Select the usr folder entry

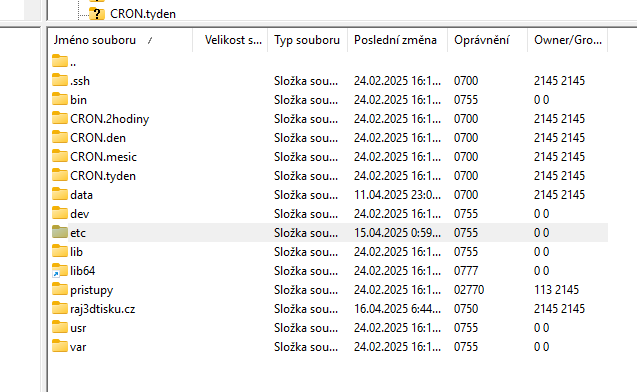(x=329, y=327)
